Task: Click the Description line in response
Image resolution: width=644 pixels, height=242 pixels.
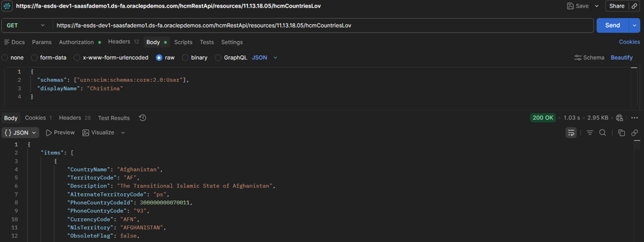Action: [x=171, y=186]
